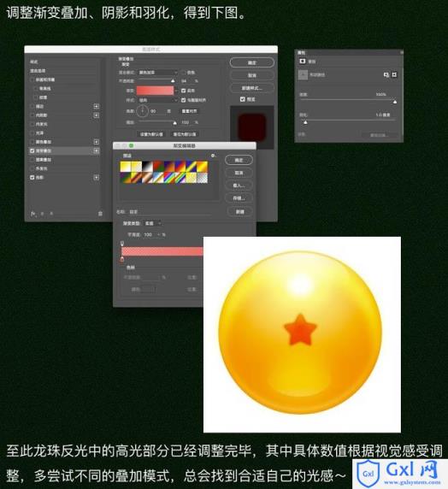Toggle the Reverse (反向) checkbox beside the gradient swatch

[184, 91]
